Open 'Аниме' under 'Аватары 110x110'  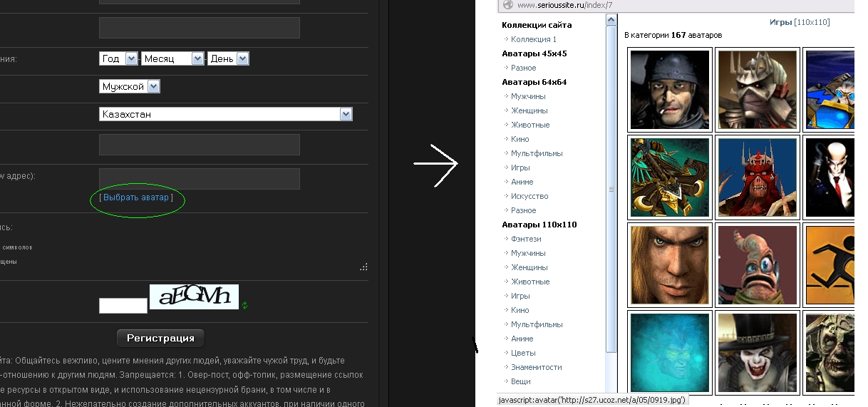tap(522, 339)
